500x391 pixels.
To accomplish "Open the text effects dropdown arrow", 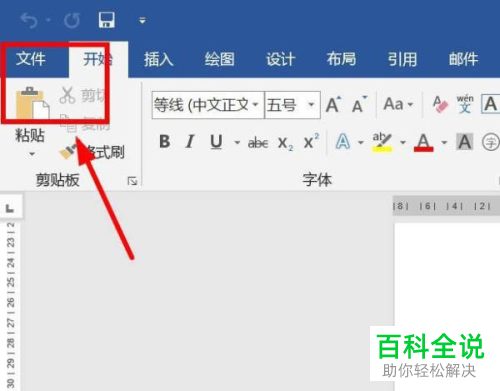I will pyautogui.click(x=361, y=143).
